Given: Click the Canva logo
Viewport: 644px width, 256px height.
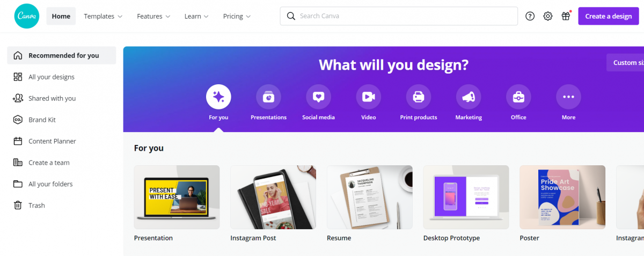Looking at the screenshot, I should (27, 16).
